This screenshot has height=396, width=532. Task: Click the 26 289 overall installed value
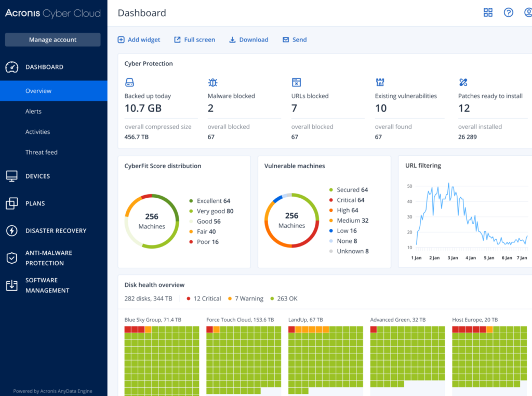click(x=468, y=137)
